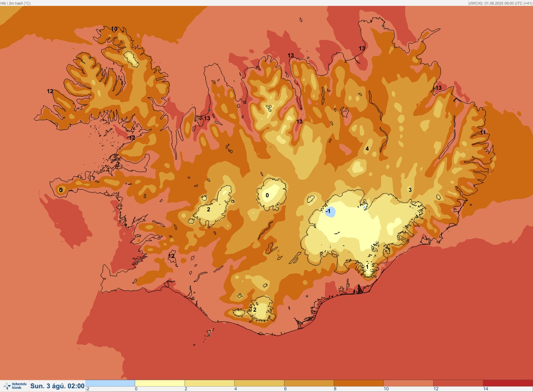Image resolution: width=533 pixels, height=392 pixels.
Task: Click the -1 label on the blue glacier spot
Action: coord(328,211)
